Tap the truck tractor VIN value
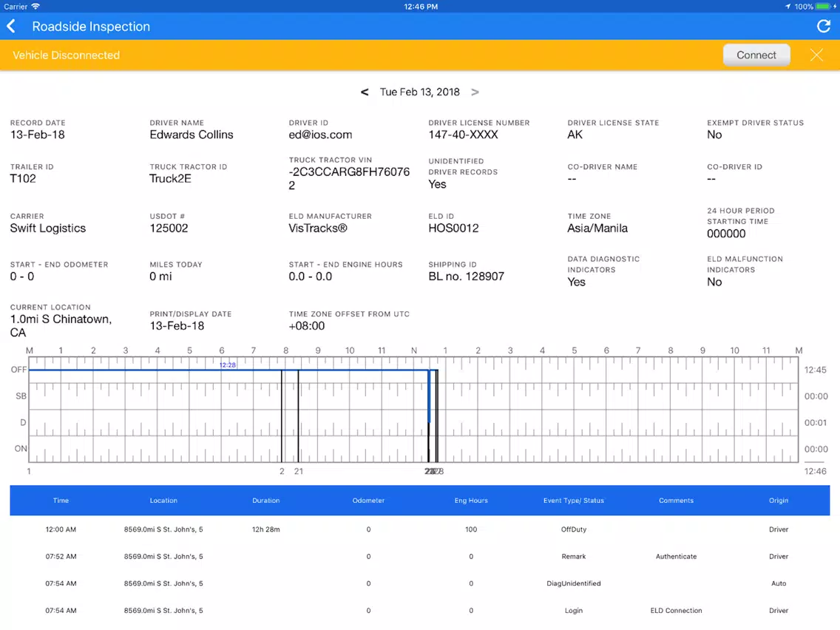 point(349,178)
